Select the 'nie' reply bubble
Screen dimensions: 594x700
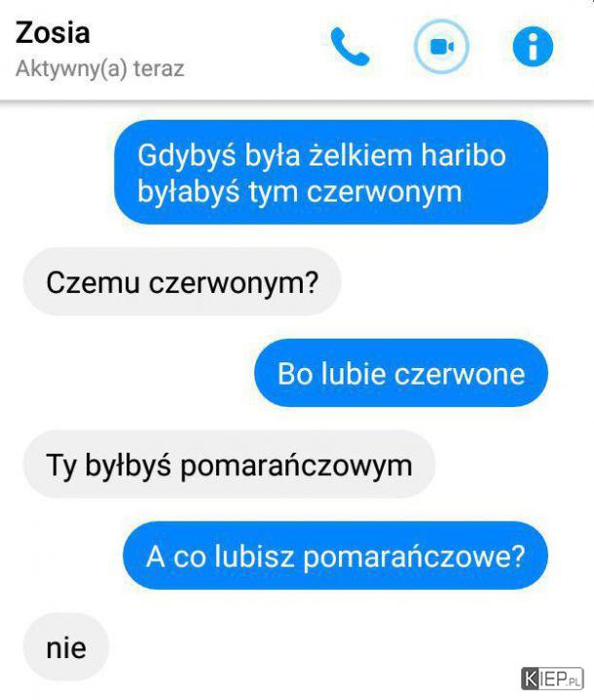tap(66, 647)
